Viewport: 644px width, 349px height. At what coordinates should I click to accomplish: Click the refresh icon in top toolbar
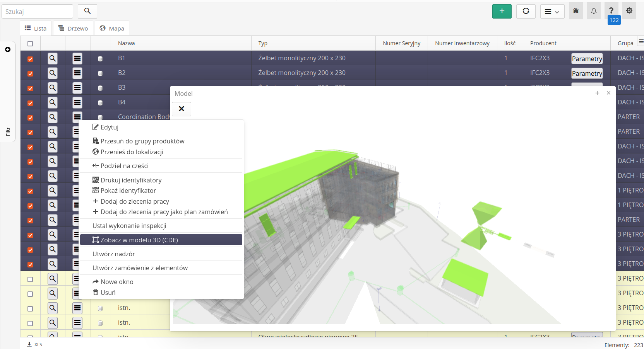(x=526, y=11)
